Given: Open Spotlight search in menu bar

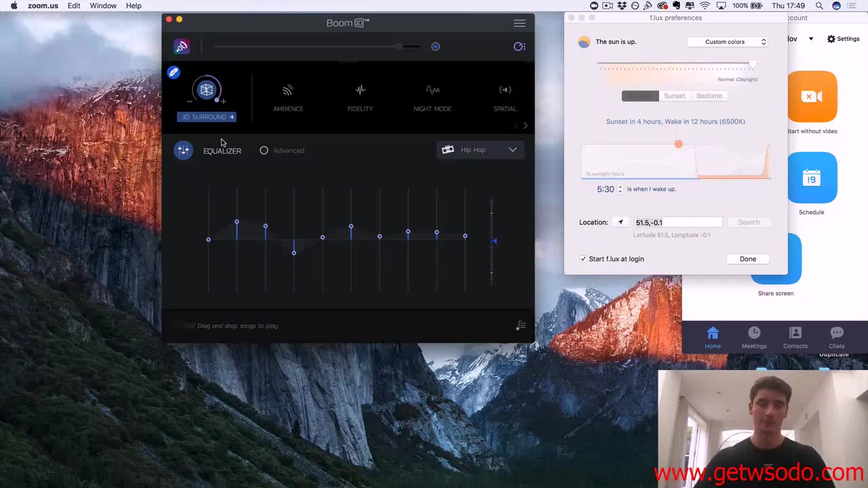Looking at the screenshot, I should (819, 5).
